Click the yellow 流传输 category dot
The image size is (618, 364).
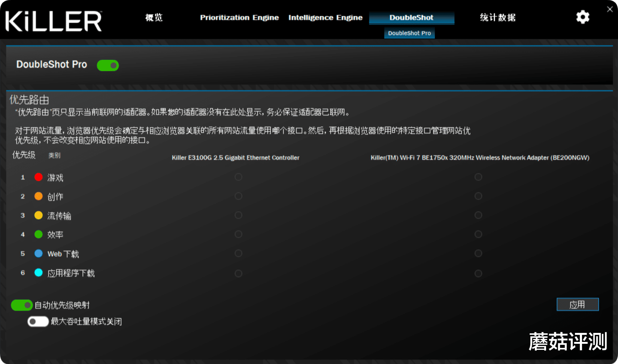(39, 215)
